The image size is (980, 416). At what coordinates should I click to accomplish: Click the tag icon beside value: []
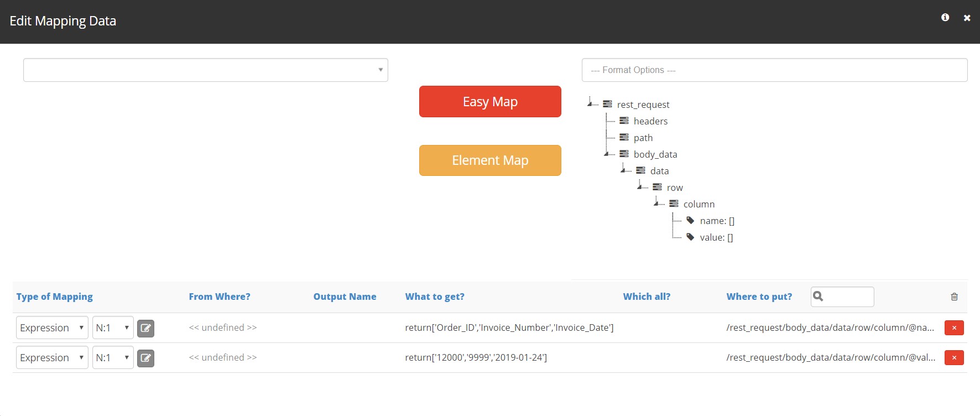(x=690, y=237)
